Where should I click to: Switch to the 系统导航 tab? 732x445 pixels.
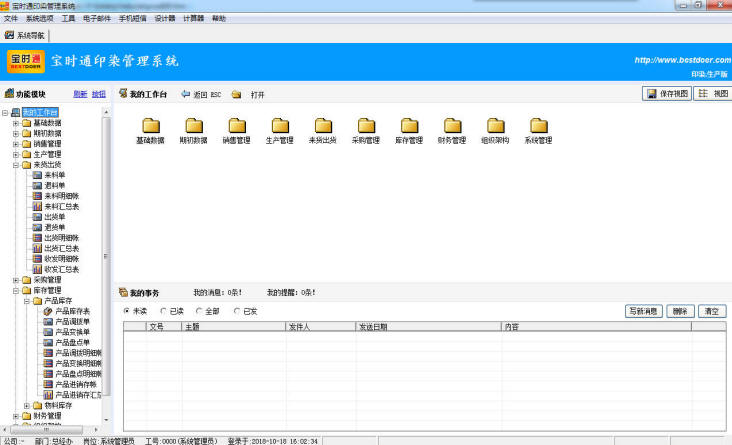point(25,35)
